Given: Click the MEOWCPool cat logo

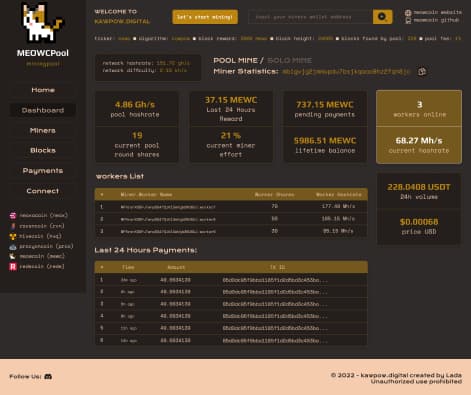Looking at the screenshot, I should coord(42,23).
